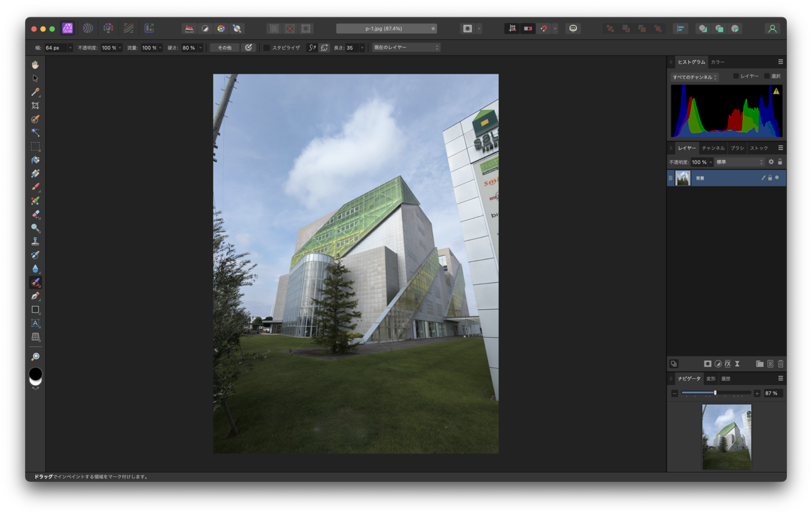Toggle the window stabiliser mode icon

pos(324,48)
